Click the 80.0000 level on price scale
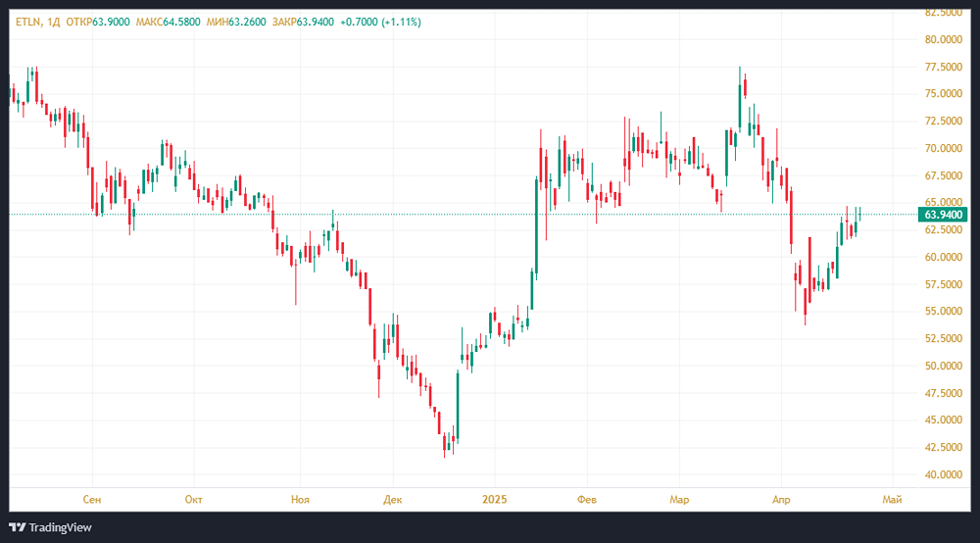Viewport: 980px width, 543px height. click(x=943, y=39)
